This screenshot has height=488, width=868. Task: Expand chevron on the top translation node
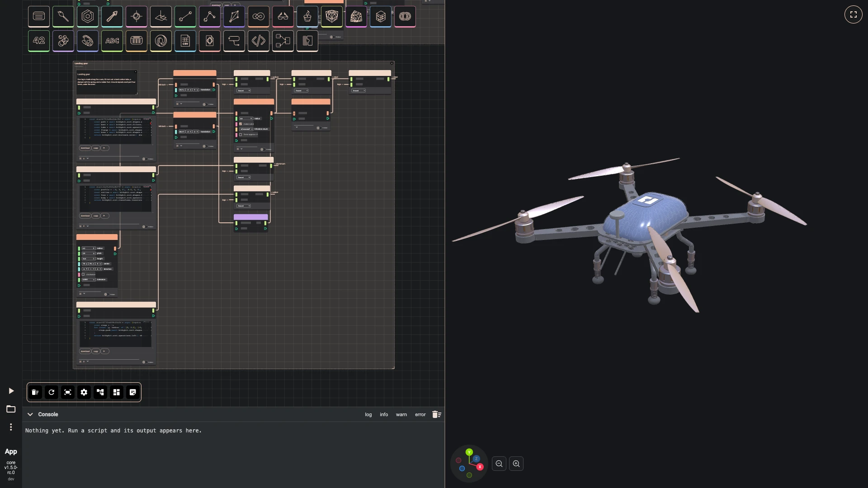point(181,104)
